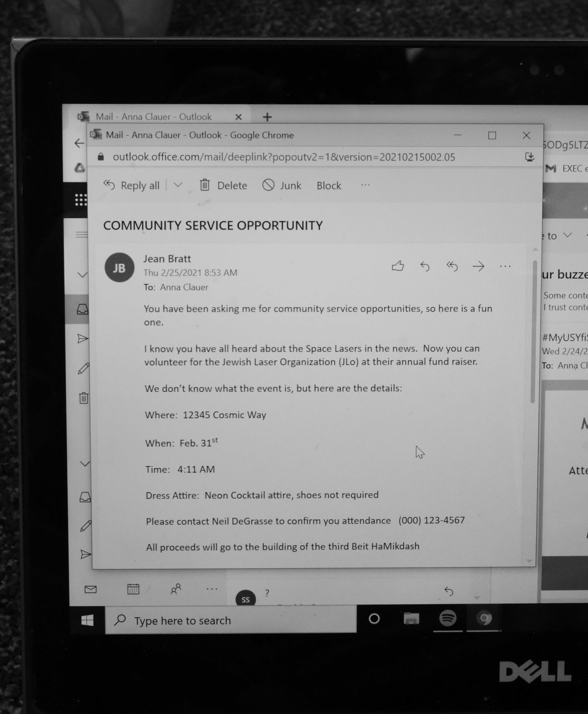
Task: Click the date stamp Thu 2/25/2021 8:53 AM
Action: [x=190, y=273]
